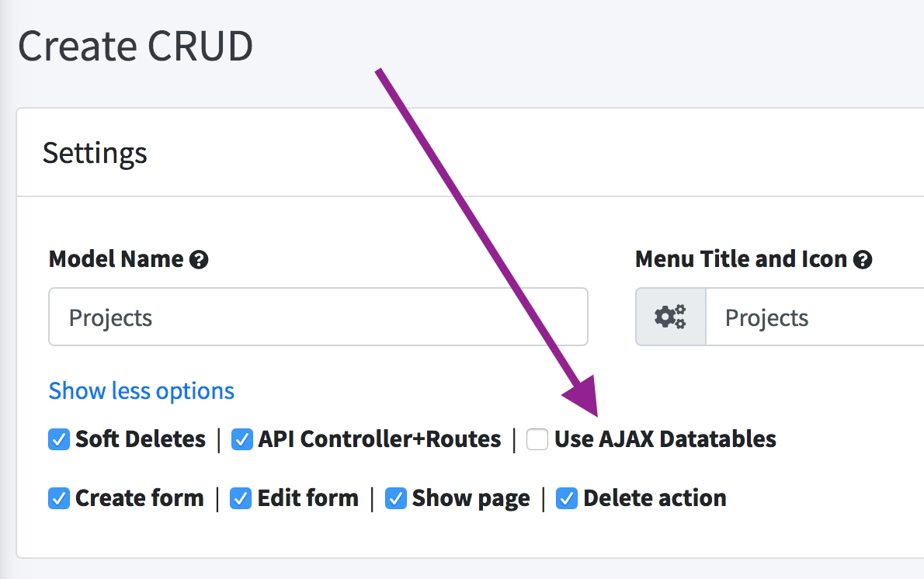Deselect the Show page checkbox

(396, 498)
